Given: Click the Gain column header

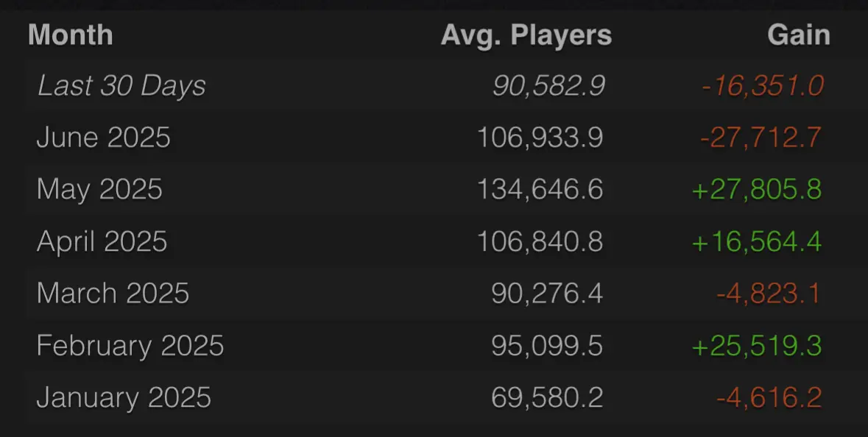Looking at the screenshot, I should click(799, 35).
